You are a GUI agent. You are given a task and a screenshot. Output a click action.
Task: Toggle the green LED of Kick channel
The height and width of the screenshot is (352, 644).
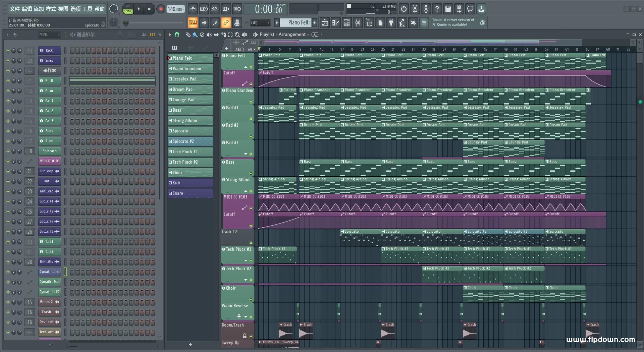click(8, 51)
